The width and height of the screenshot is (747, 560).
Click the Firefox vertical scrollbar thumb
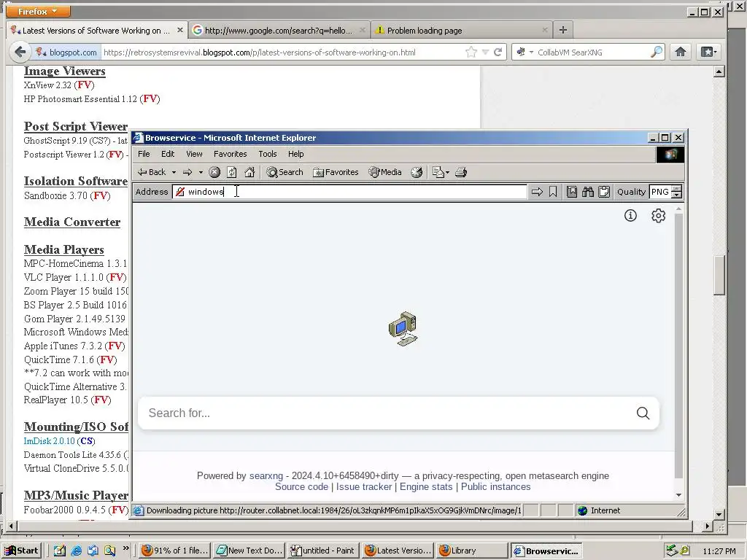tap(719, 275)
